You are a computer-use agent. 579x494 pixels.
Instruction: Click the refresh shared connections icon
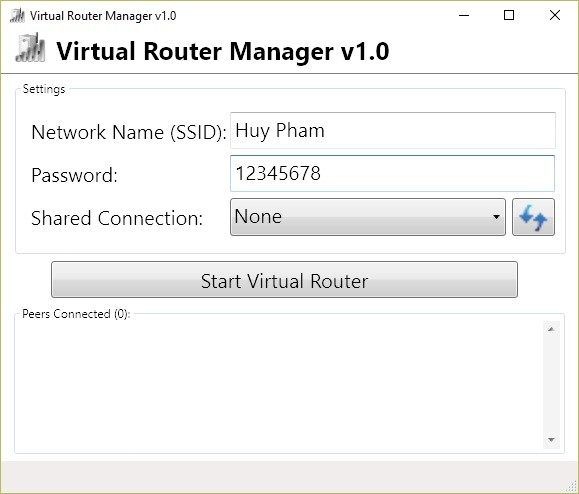coord(533,217)
